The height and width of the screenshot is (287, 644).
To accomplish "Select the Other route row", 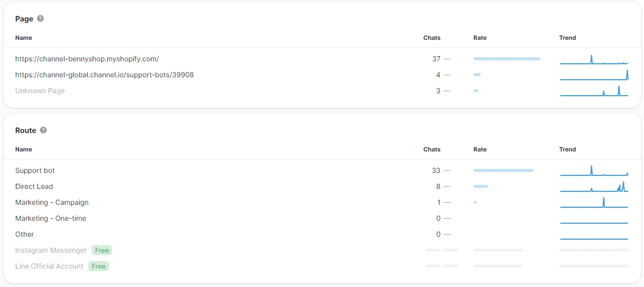I will coord(24,234).
